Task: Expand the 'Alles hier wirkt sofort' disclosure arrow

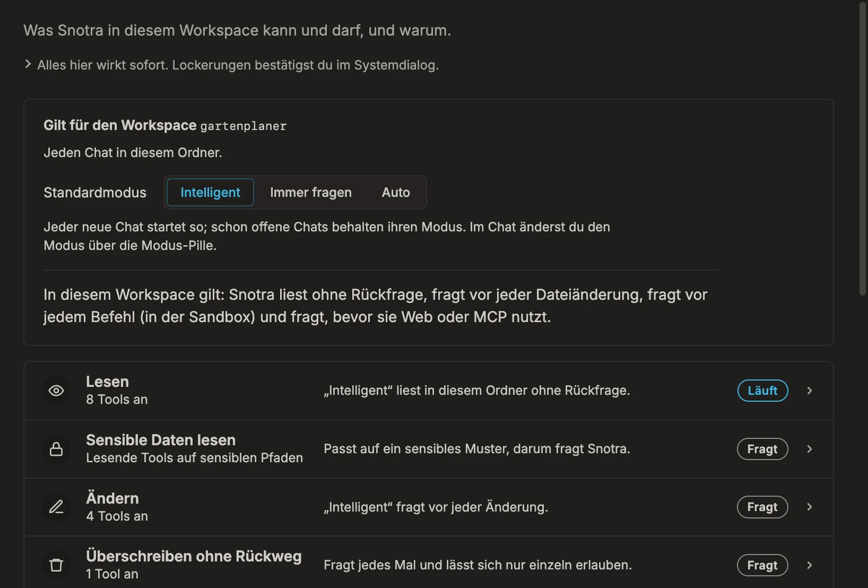Action: click(x=28, y=64)
